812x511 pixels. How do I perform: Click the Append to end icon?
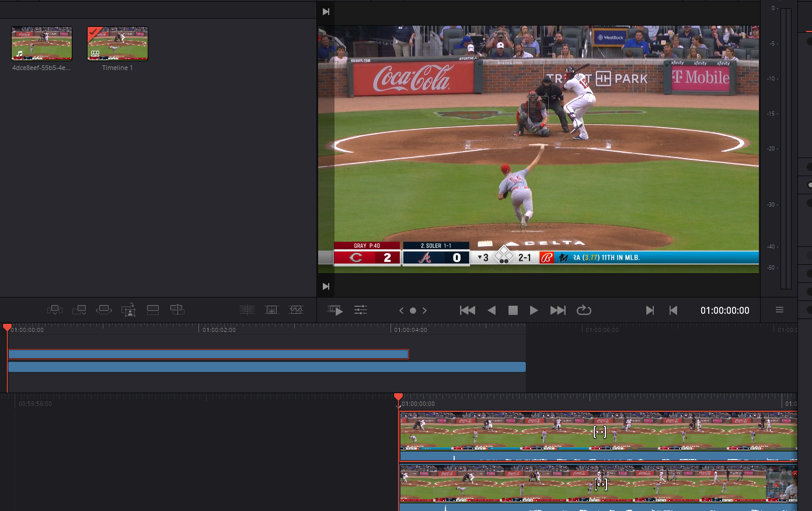(79, 310)
